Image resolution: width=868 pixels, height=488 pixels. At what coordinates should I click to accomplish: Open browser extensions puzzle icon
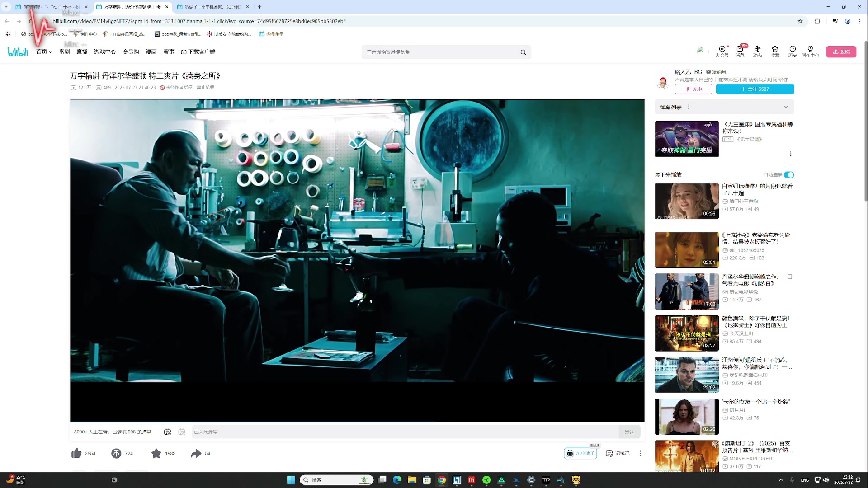(817, 21)
